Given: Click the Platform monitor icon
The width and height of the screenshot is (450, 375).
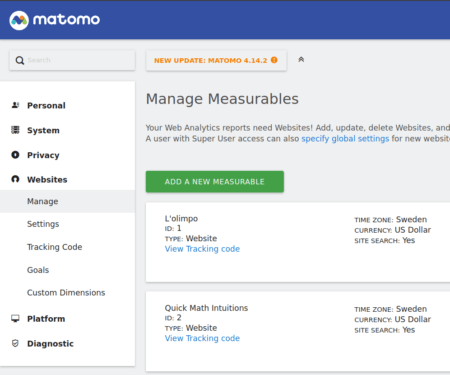Looking at the screenshot, I should (15, 318).
